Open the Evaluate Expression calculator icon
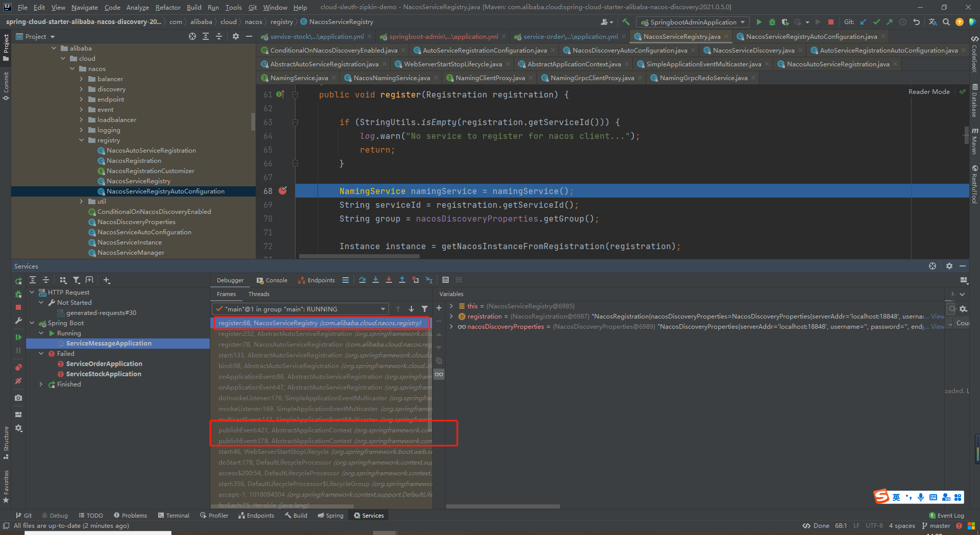The height and width of the screenshot is (535, 980). coord(446,280)
